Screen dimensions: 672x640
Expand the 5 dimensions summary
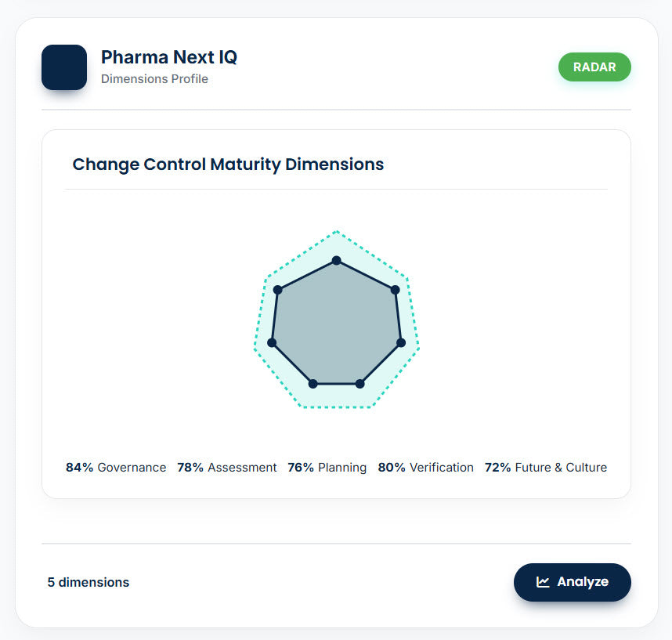[88, 582]
